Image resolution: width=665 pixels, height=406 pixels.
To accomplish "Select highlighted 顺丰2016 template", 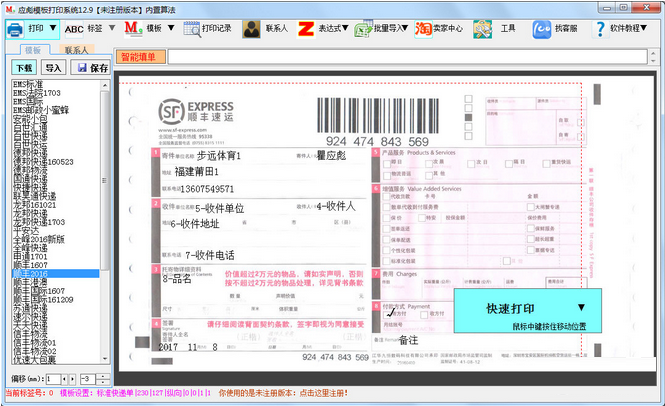I will [56, 274].
